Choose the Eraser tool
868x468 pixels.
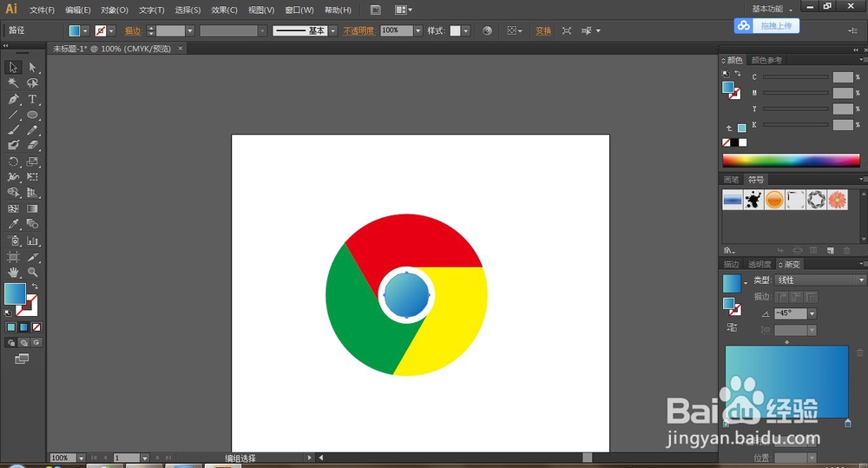[x=33, y=145]
